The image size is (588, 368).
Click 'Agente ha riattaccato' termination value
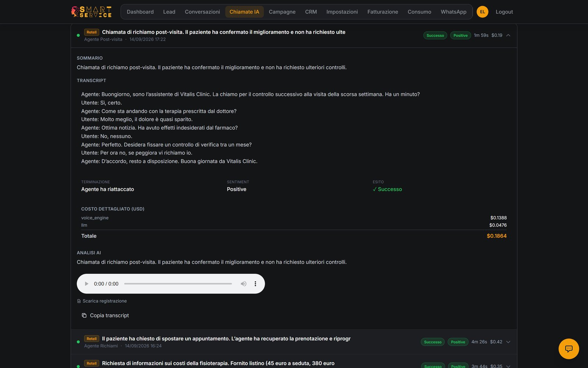(x=107, y=189)
